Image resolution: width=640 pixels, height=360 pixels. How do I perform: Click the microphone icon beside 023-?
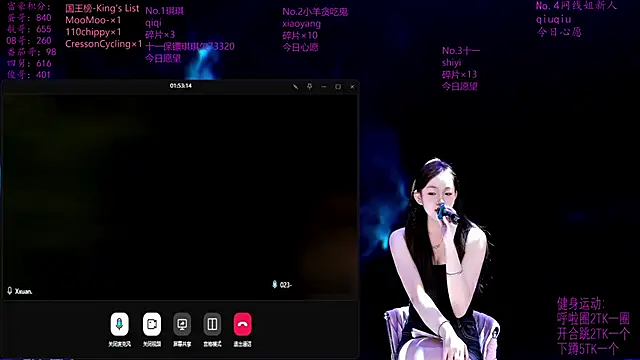(275, 284)
